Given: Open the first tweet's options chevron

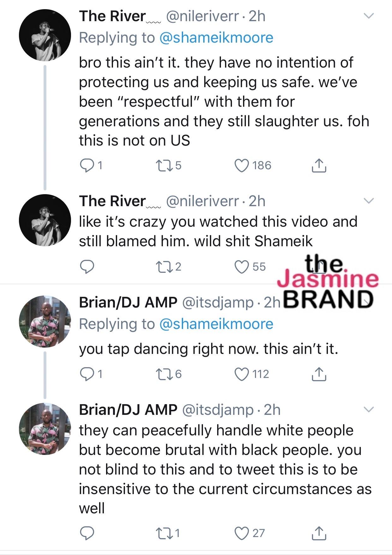Looking at the screenshot, I should pyautogui.click(x=369, y=16).
